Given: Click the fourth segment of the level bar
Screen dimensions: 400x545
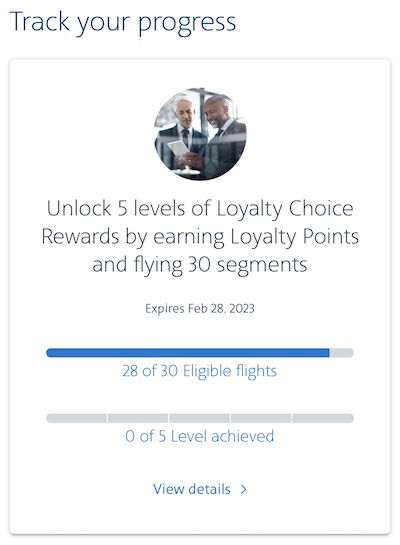Looking at the screenshot, I should (x=261, y=418).
